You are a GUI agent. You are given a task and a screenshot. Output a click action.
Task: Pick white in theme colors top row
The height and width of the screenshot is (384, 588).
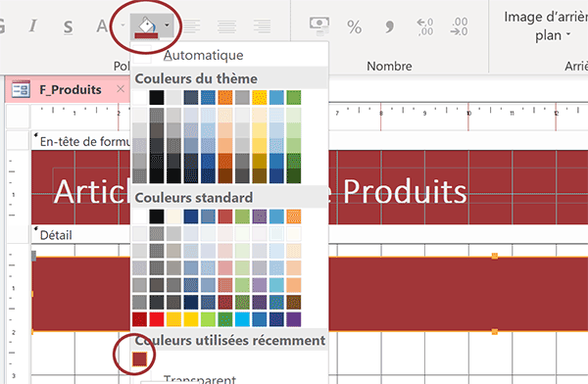pos(139,98)
